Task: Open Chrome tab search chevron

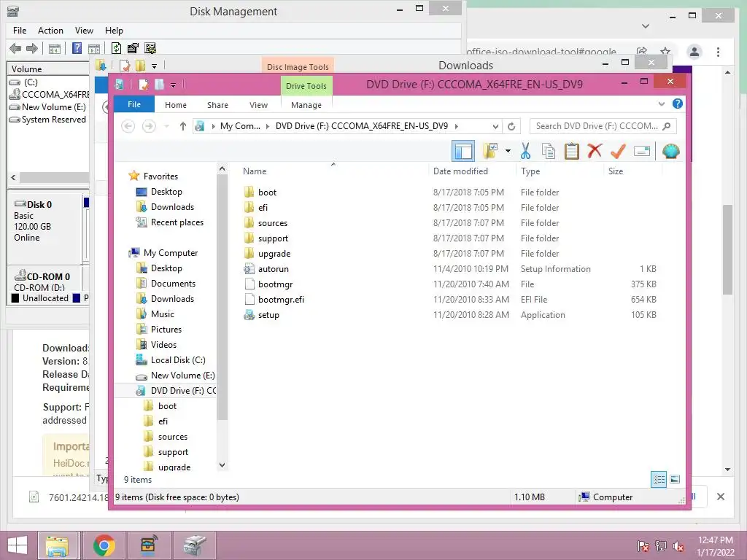Action: coord(646,26)
